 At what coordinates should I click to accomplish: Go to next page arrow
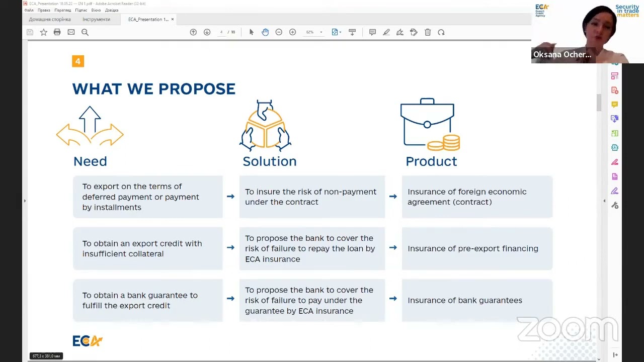tap(207, 32)
